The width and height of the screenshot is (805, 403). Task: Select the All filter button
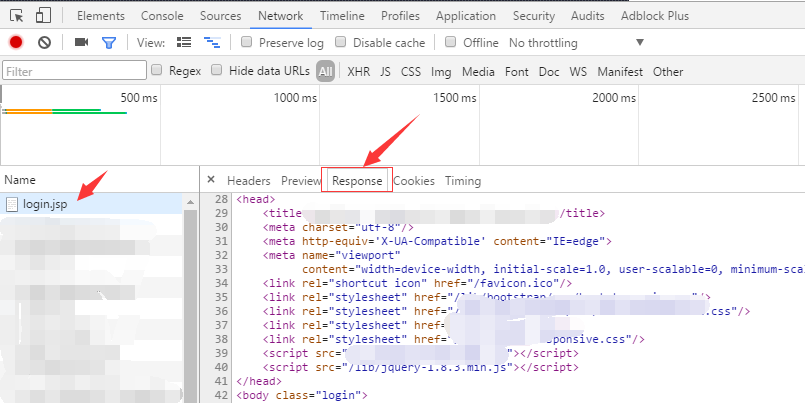point(326,71)
